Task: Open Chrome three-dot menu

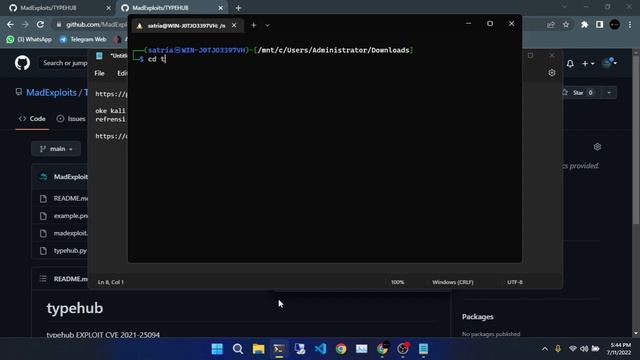Action: pyautogui.click(x=630, y=24)
